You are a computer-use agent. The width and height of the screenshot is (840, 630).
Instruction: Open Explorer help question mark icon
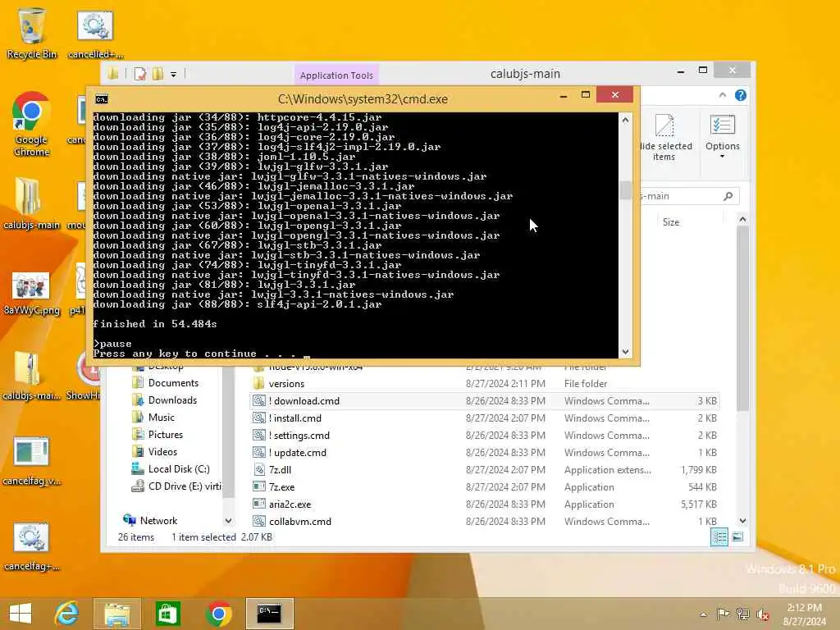(x=741, y=95)
